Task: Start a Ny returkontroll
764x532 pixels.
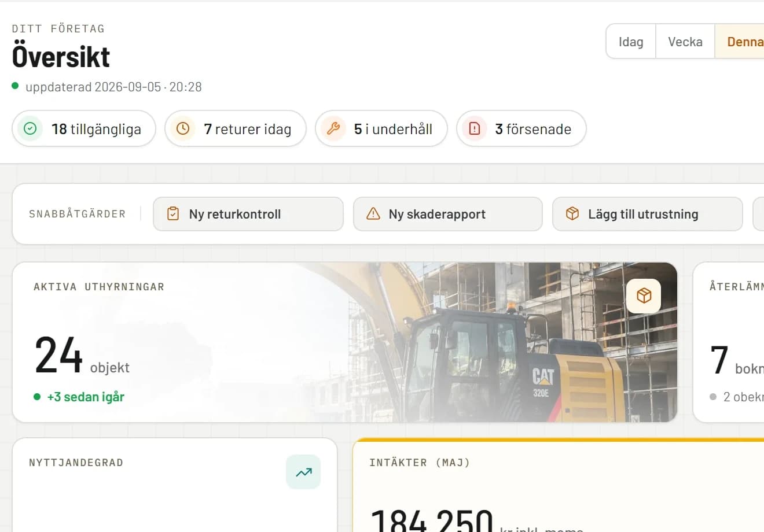Action: click(x=248, y=214)
